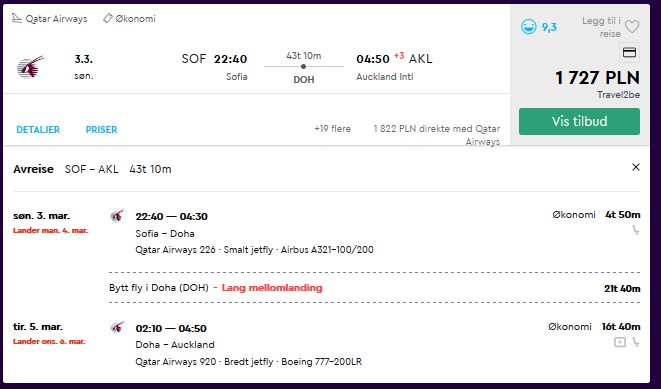Add trip to favorites with heart icon
Viewport: 661px width, 389px height.
click(632, 27)
